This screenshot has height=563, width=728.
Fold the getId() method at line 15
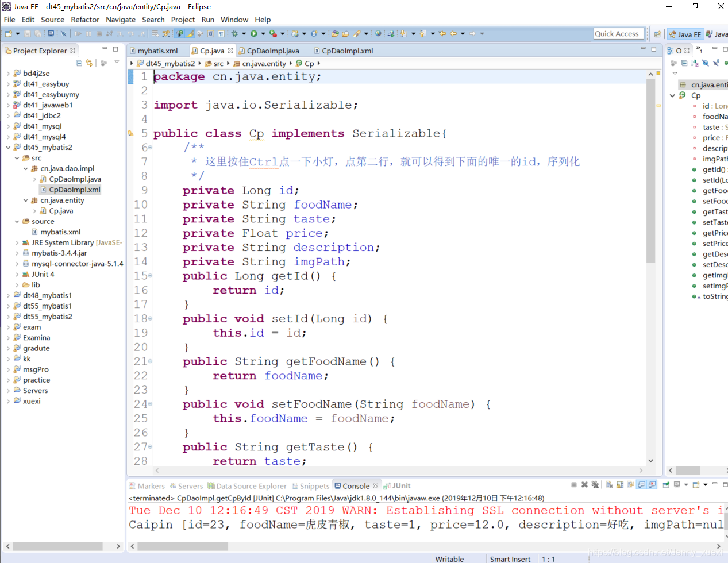pyautogui.click(x=151, y=276)
